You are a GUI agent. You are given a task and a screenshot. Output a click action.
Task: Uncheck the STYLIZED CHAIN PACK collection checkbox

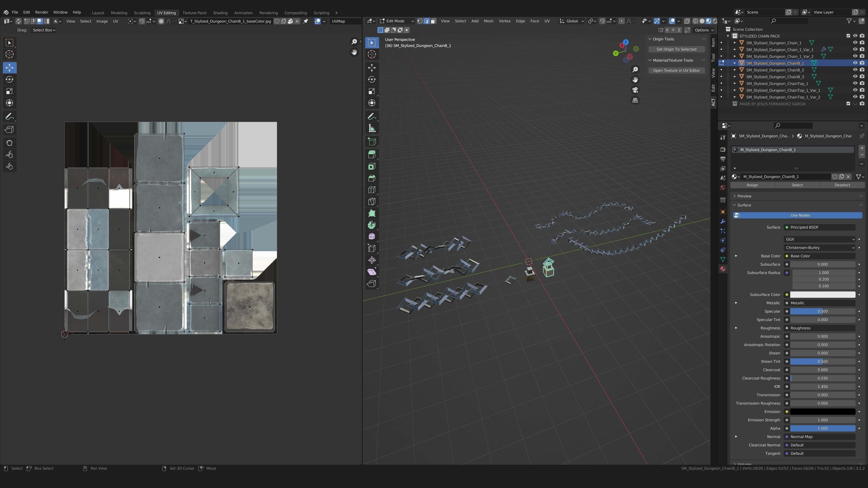pyautogui.click(x=848, y=36)
